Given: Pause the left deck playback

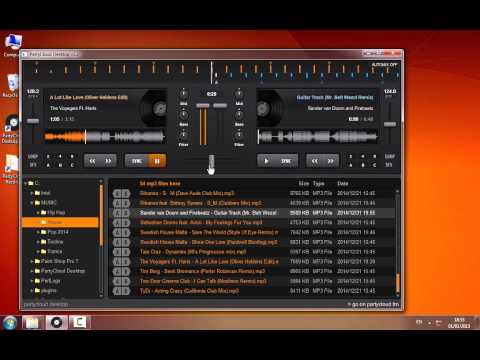Looking at the screenshot, I should click(157, 161).
